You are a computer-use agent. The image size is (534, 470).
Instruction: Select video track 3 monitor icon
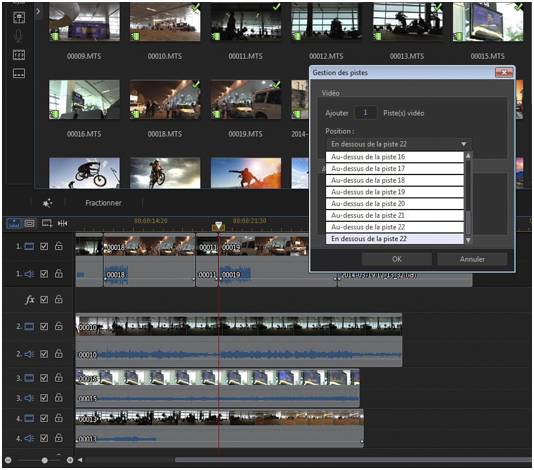pos(29,378)
